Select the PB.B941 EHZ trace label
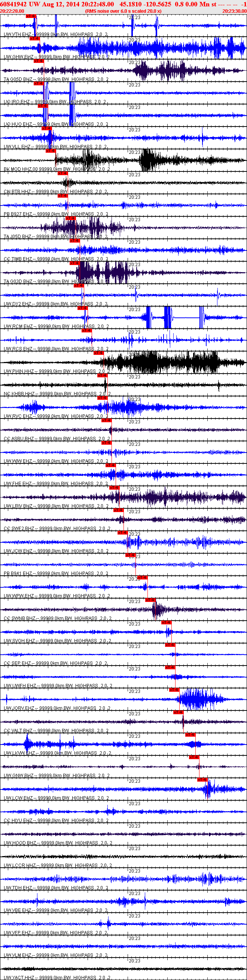 coord(56,573)
